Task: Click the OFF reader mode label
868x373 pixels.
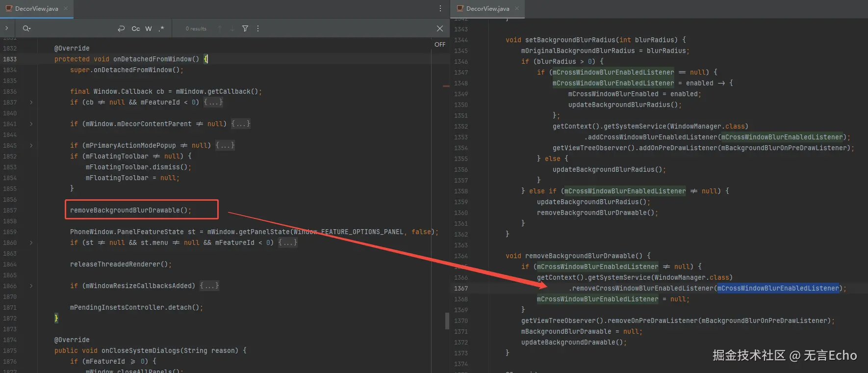Action: (x=440, y=44)
